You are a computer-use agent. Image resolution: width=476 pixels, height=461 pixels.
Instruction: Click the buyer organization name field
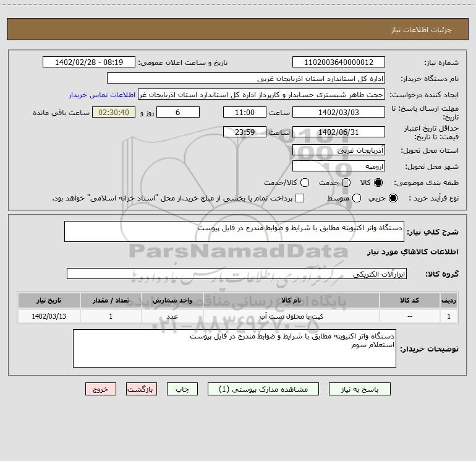[x=246, y=79]
